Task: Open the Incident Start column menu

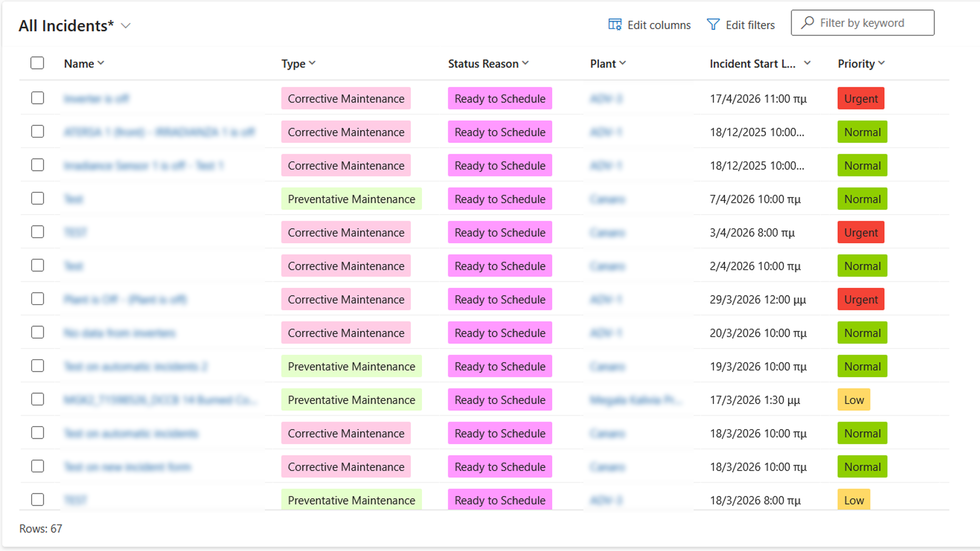Action: [x=807, y=63]
